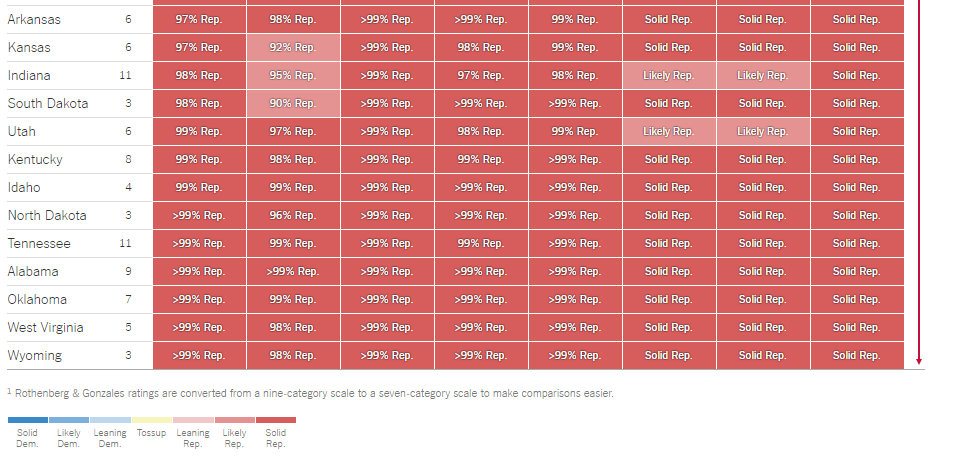Click the Leaning Rep. legend swatch
Viewport: 957px width, 459px height.
193,420
